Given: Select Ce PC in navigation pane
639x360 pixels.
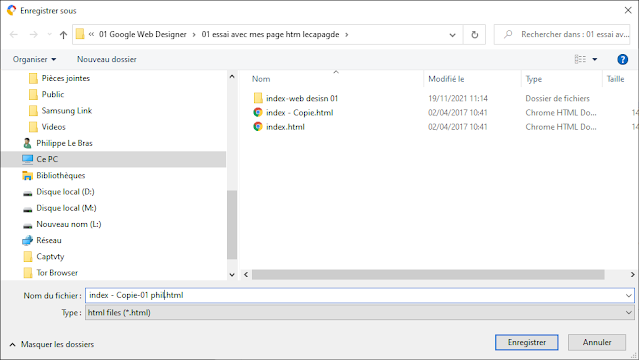Looking at the screenshot, I should click(114, 159).
